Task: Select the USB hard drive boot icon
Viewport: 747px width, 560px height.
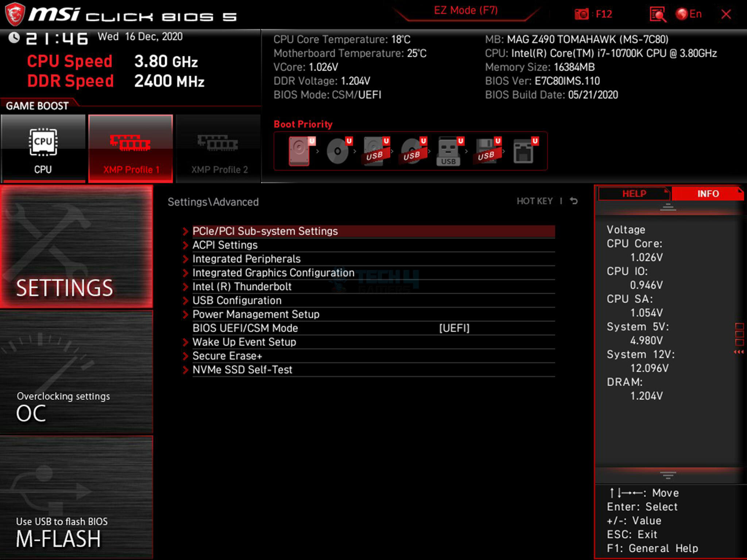Action: pos(376,151)
